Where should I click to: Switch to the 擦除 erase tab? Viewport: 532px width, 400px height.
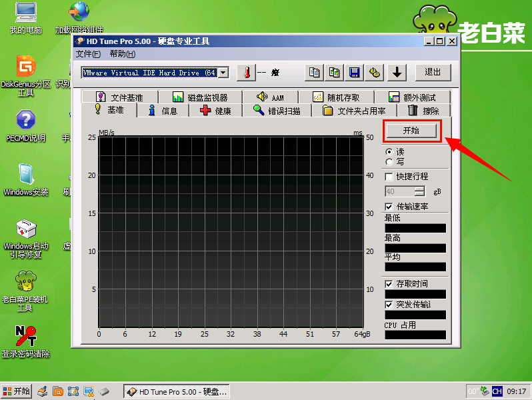(423, 111)
